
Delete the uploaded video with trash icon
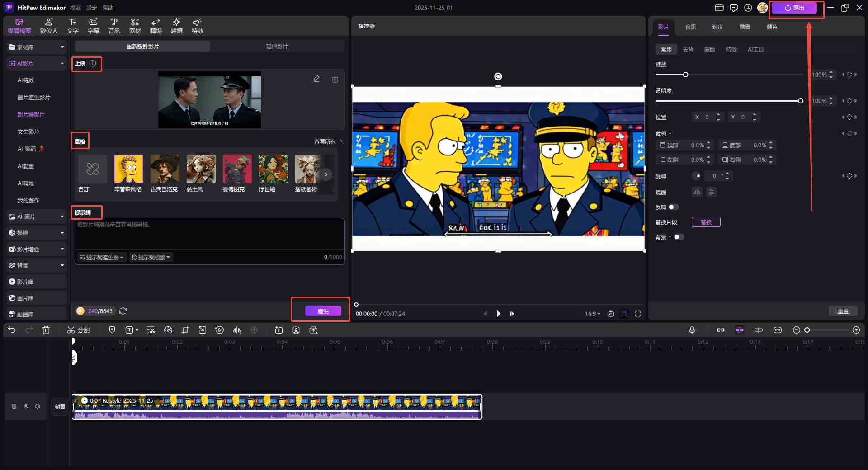(335, 79)
